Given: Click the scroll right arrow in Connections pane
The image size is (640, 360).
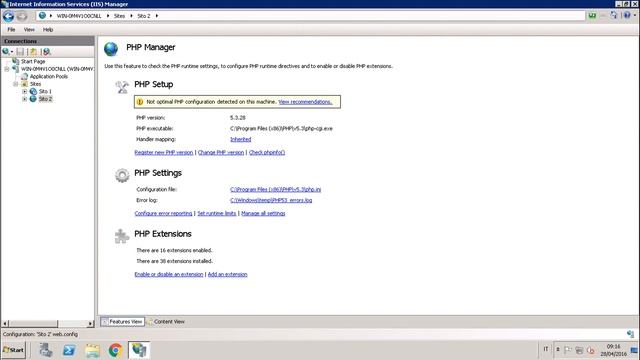Looking at the screenshot, I should pos(91,324).
